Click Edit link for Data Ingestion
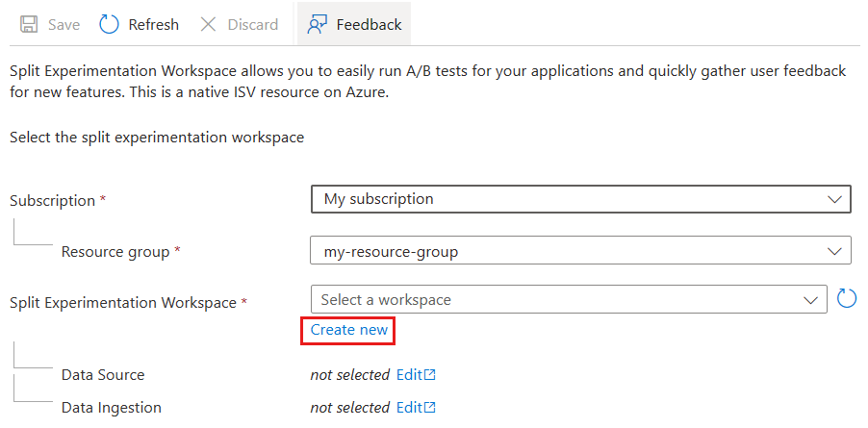This screenshot has width=868, height=428. pyautogui.click(x=410, y=408)
